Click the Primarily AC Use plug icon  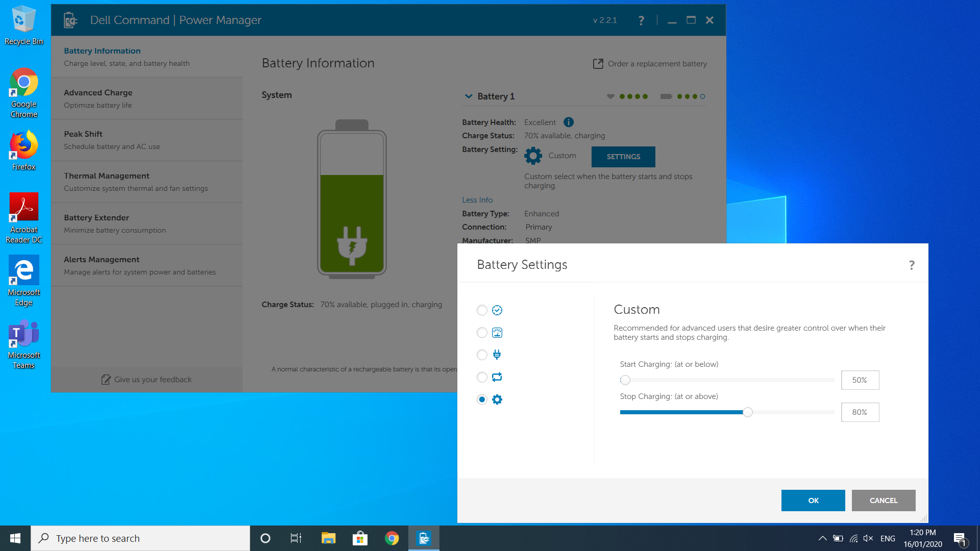coord(497,355)
